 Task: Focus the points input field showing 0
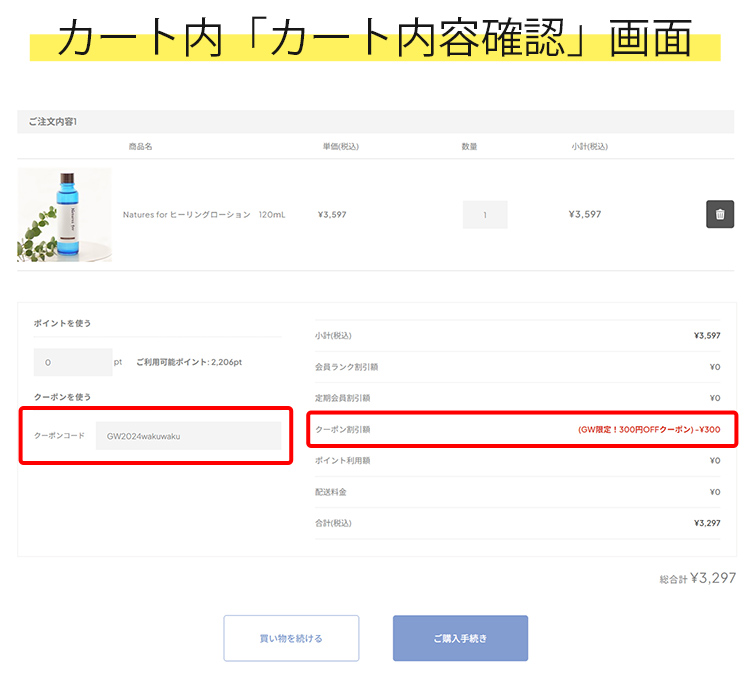pos(73,362)
